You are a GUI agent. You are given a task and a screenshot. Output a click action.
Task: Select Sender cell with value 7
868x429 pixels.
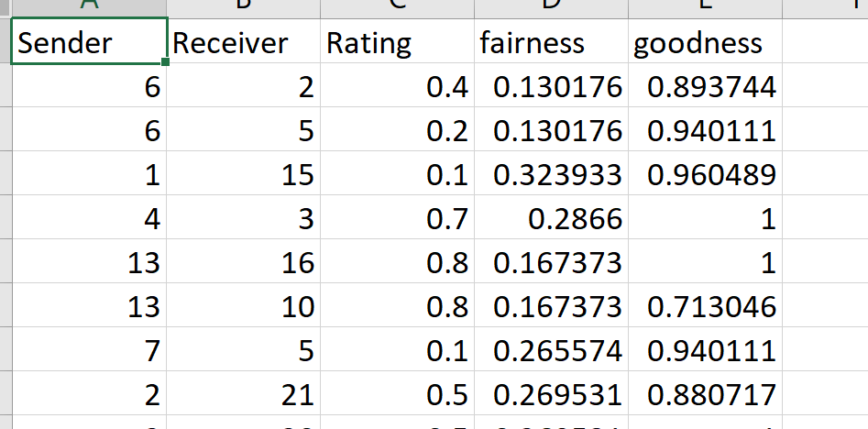coord(89,348)
